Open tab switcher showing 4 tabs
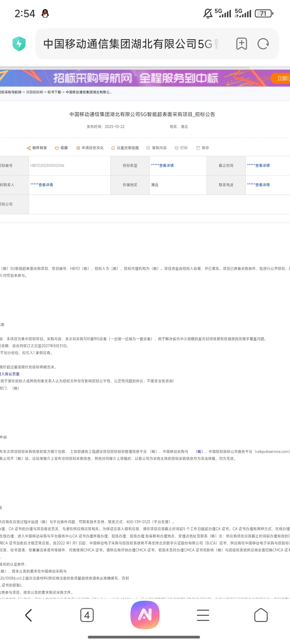The height and width of the screenshot is (644, 290). coord(87,615)
